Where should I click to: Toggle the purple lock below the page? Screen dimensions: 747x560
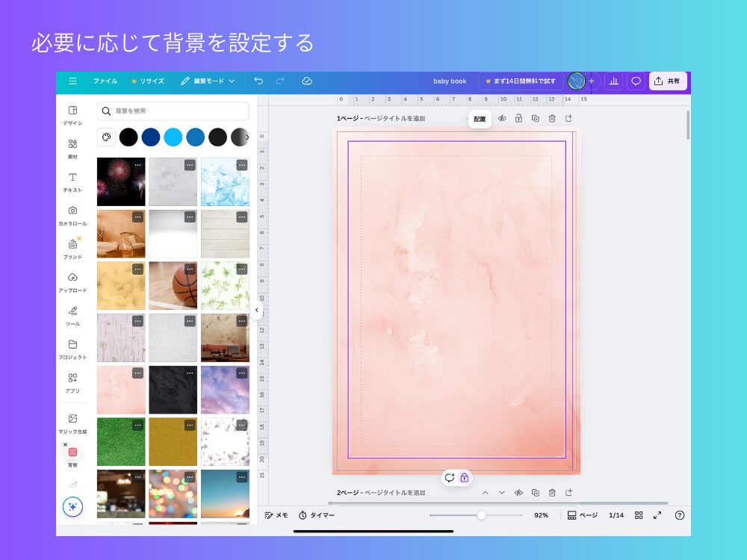(465, 476)
